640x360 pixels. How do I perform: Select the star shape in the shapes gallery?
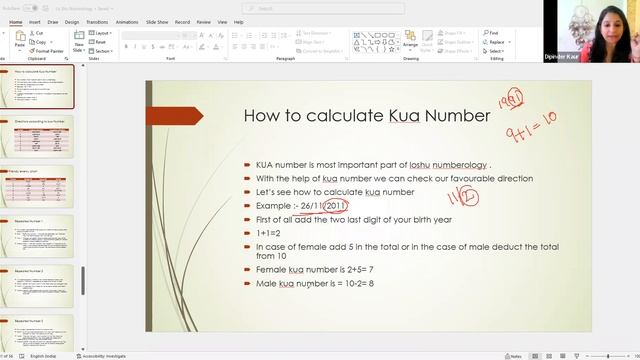391,49
